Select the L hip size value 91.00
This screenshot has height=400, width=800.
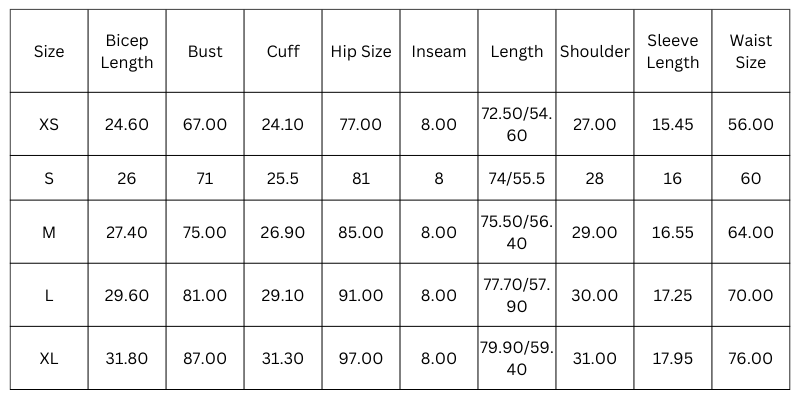tap(361, 295)
